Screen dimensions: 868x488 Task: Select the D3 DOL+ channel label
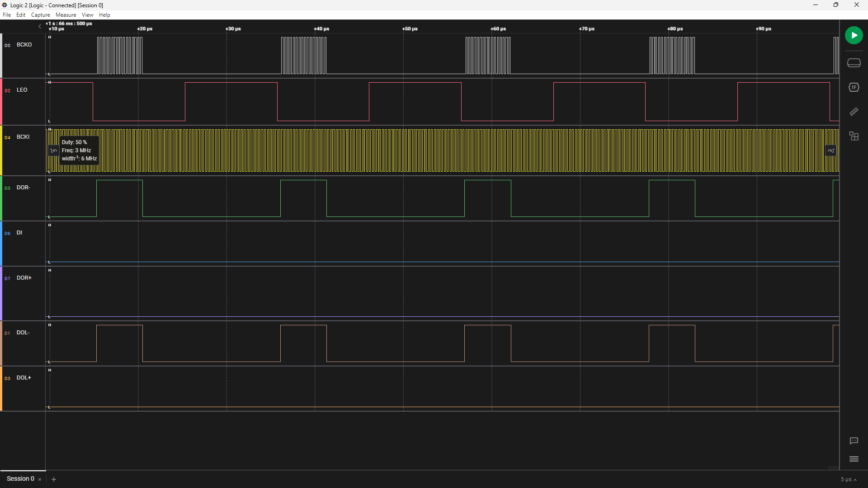[x=24, y=378]
